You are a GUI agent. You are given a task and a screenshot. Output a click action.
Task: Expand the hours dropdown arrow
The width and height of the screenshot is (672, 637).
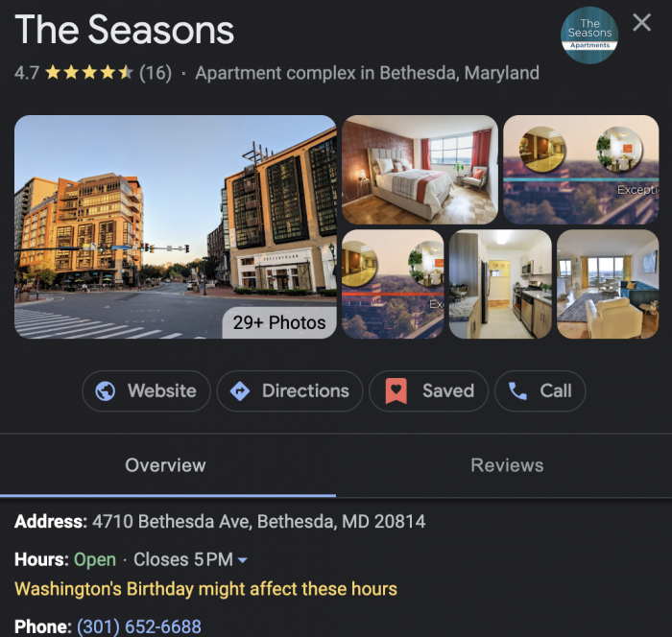[243, 560]
